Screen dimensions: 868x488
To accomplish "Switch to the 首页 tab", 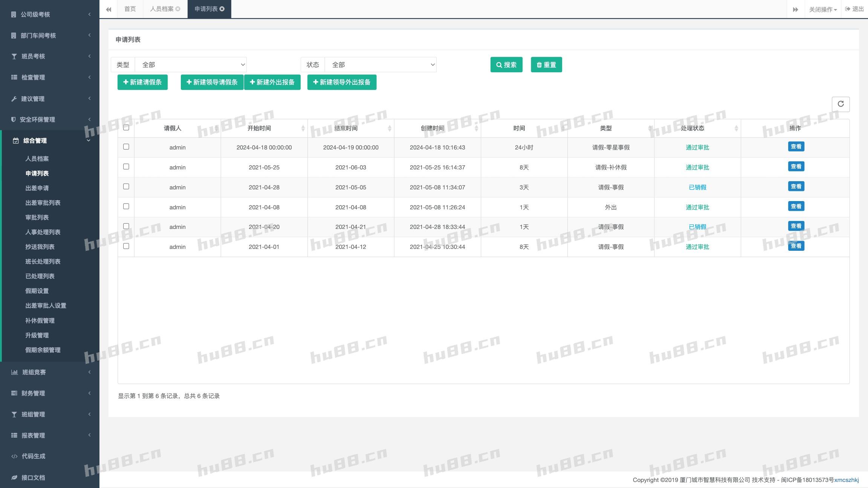I will point(130,9).
